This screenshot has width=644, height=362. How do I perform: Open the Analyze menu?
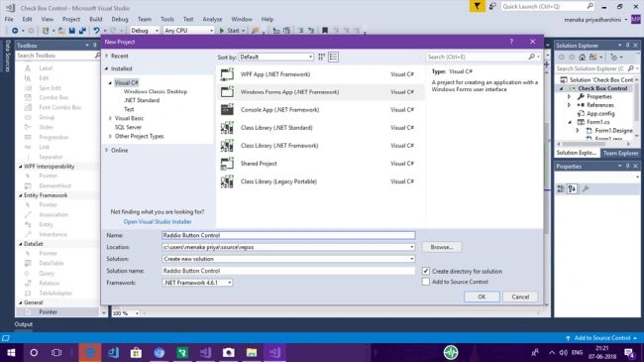[212, 19]
